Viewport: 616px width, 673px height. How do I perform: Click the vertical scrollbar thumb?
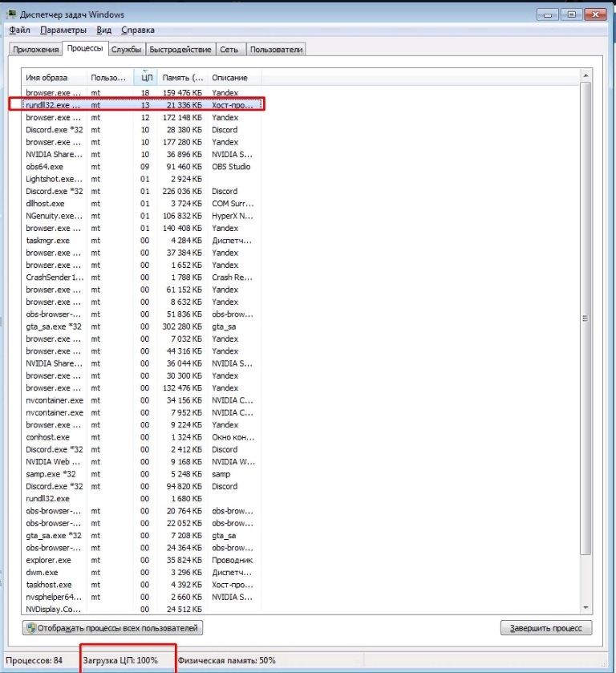586,318
